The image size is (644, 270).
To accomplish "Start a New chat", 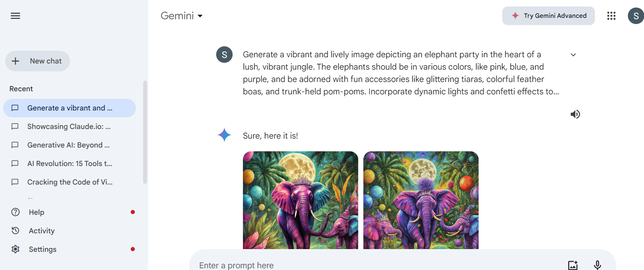I will pos(37,61).
